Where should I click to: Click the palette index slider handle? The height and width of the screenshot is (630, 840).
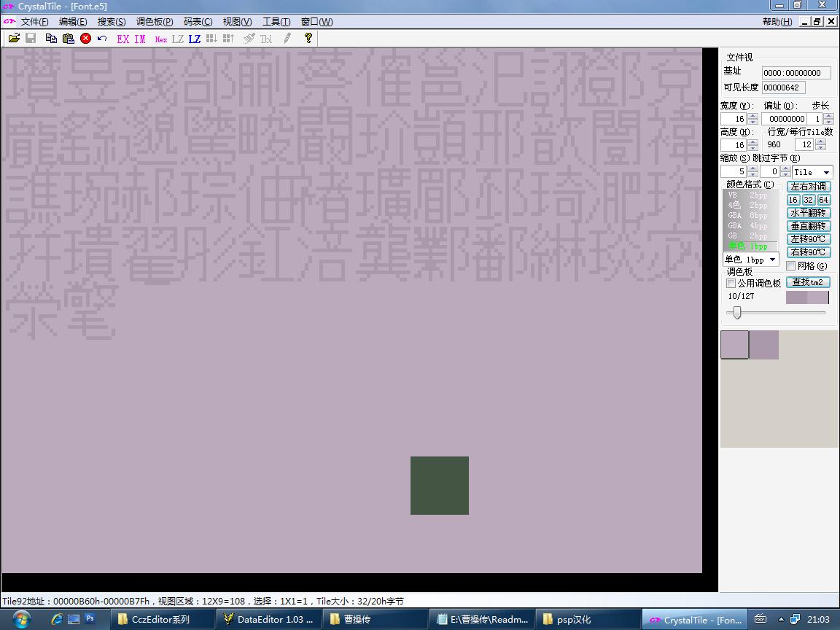(x=737, y=313)
